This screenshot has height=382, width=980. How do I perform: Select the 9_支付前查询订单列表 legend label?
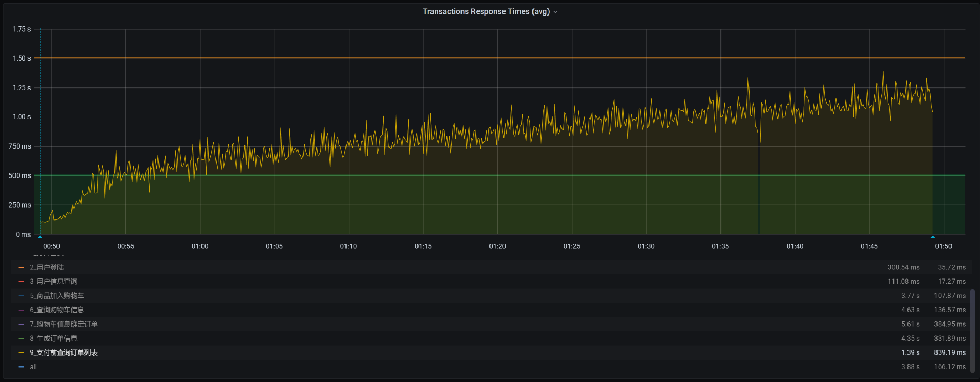(x=64, y=353)
